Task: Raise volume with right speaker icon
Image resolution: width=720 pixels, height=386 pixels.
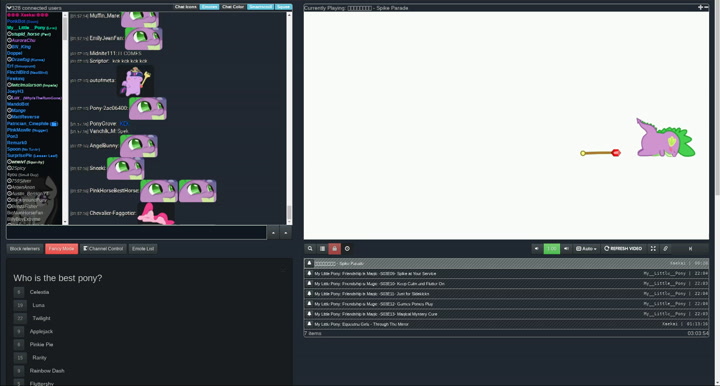Action: pos(566,248)
